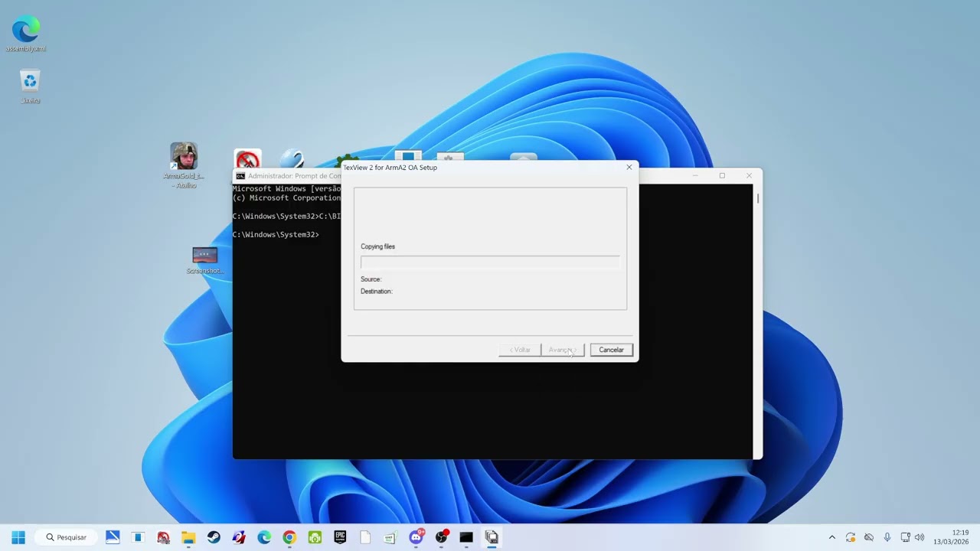Viewport: 980px width, 551px height.
Task: Click the OneDrive cloud tray icon
Action: click(869, 537)
